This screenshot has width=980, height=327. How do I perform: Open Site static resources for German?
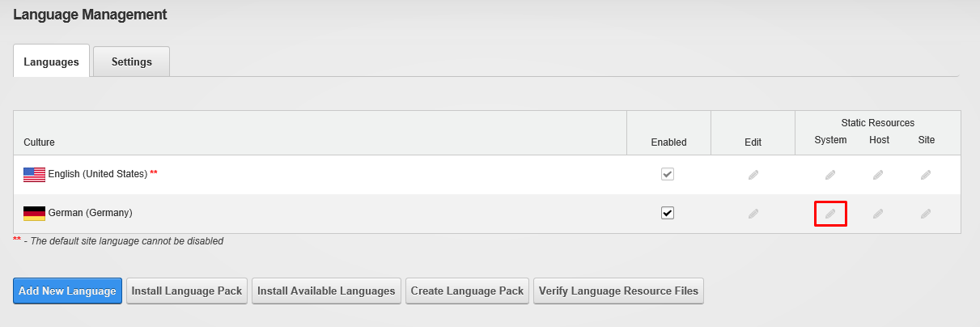tap(926, 214)
